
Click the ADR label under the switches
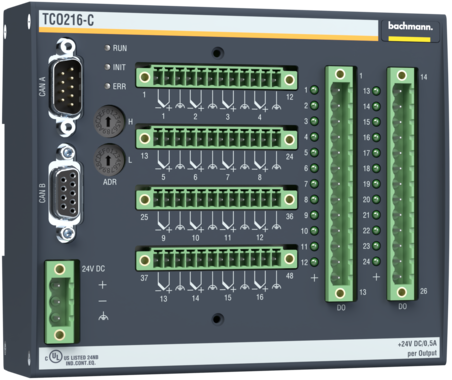point(110,182)
